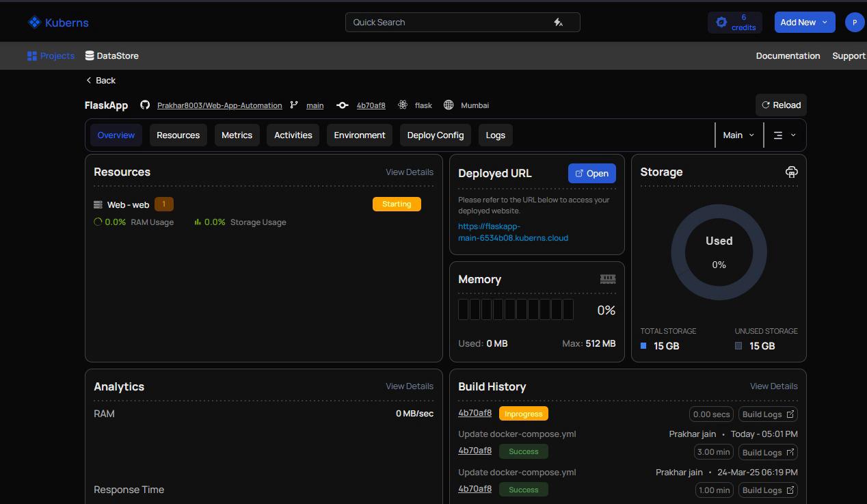Open the deployed flaskapp URL link
The height and width of the screenshot is (504, 867).
pos(513,233)
